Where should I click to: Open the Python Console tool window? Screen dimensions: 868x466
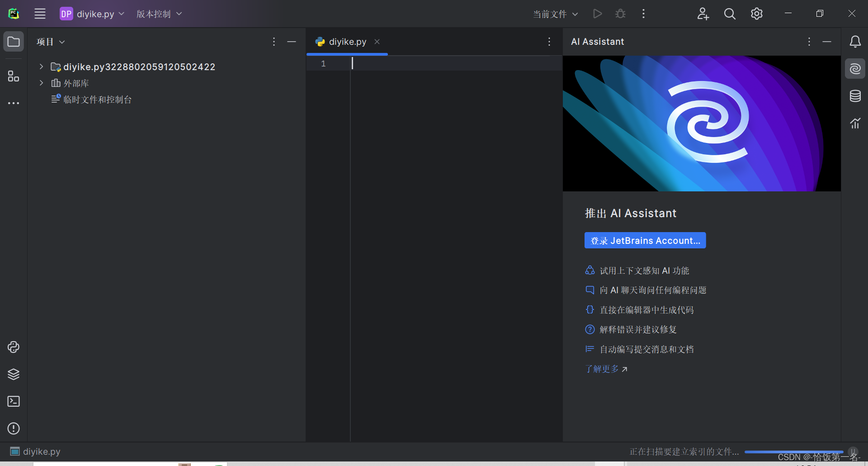click(14, 347)
